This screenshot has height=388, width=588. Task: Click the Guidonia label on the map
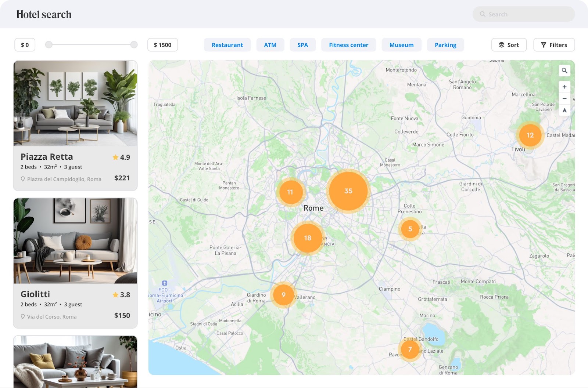coord(471,117)
